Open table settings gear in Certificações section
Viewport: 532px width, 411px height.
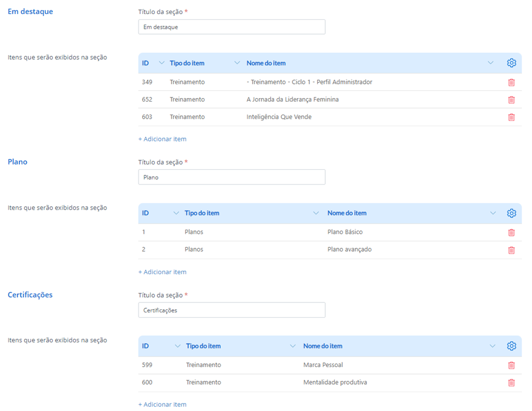[511, 346]
